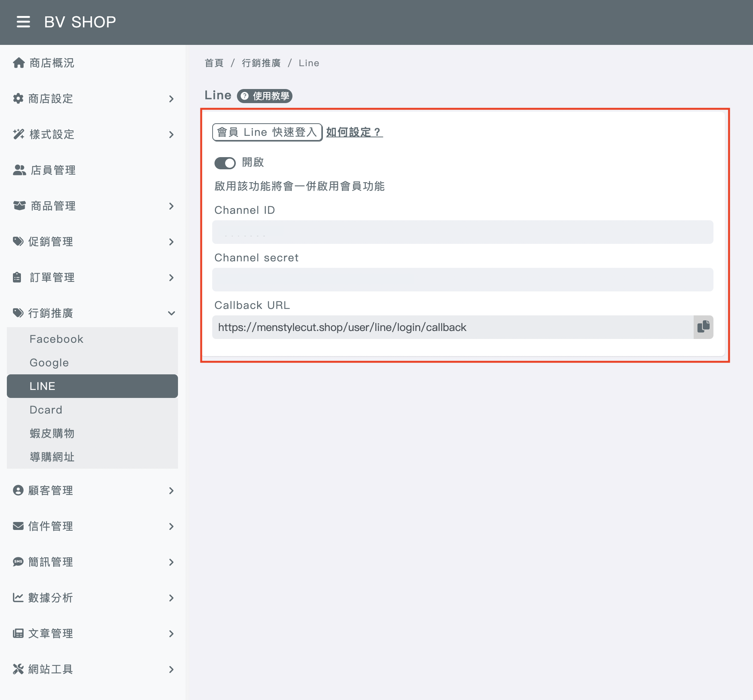The width and height of the screenshot is (753, 700).
Task: Expand the 商品管理 chevron
Action: [x=171, y=206]
